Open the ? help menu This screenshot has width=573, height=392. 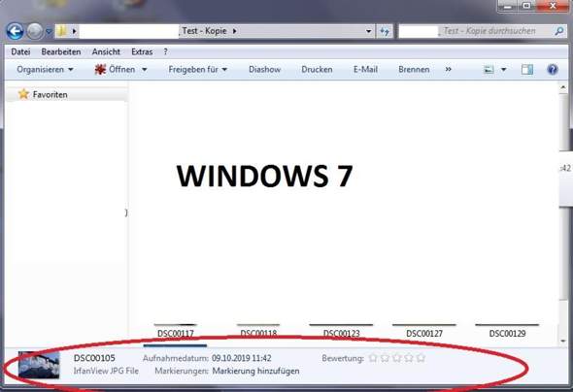(x=165, y=51)
